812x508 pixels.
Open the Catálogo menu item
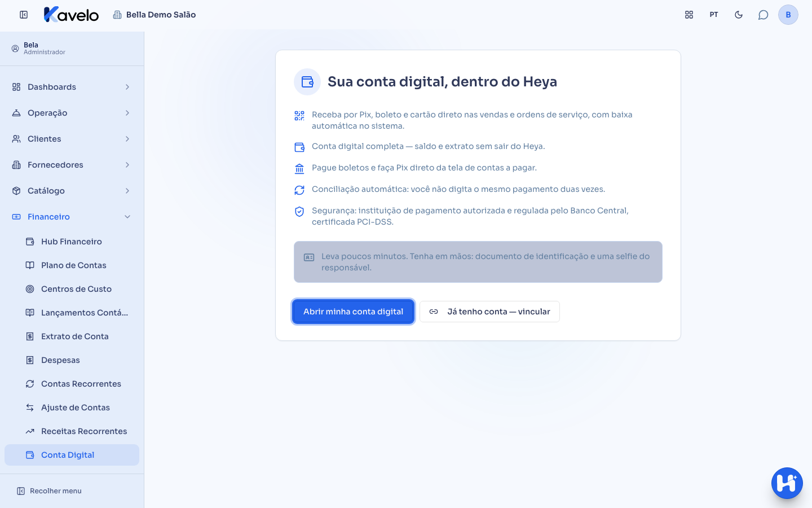pos(72,191)
